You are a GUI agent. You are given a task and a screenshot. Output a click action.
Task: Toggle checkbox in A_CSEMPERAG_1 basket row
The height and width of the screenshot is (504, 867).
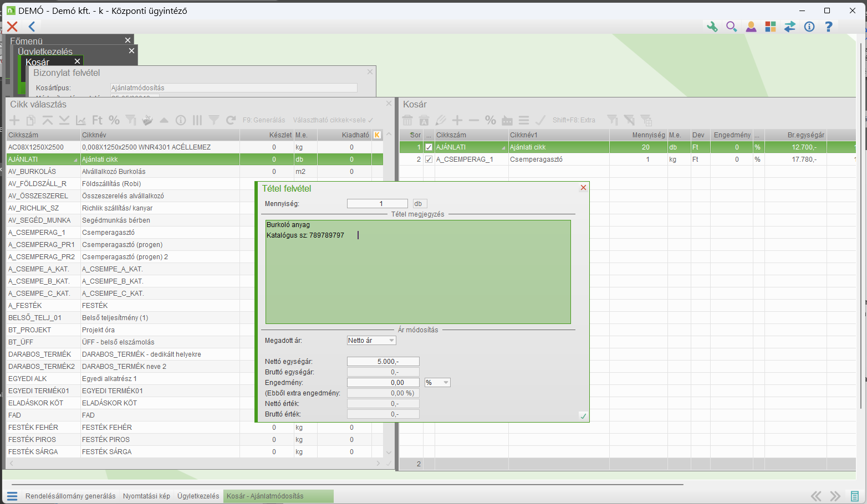pyautogui.click(x=429, y=160)
